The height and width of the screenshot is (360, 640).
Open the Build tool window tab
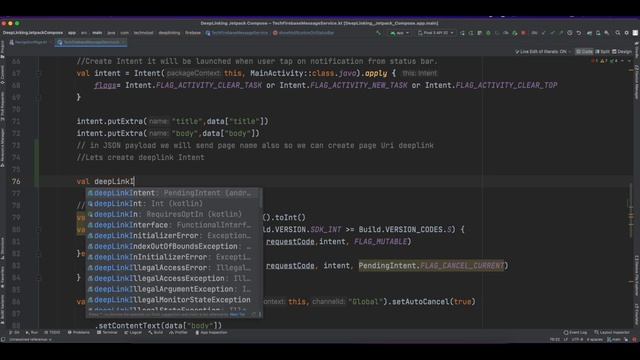pyautogui.click(x=155, y=333)
